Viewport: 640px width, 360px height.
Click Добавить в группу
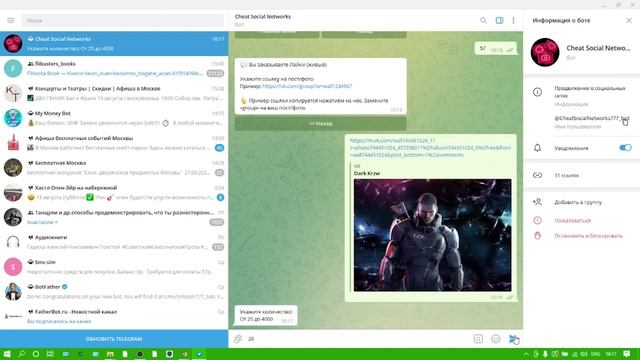click(x=578, y=202)
